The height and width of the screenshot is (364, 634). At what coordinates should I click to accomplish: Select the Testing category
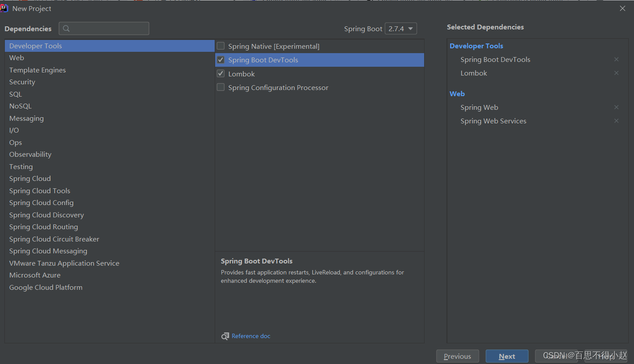[109, 166]
